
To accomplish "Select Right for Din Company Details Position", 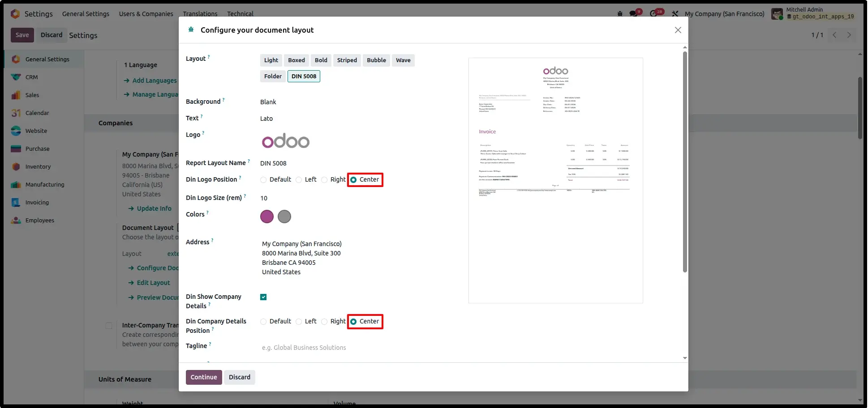I will tap(324, 322).
